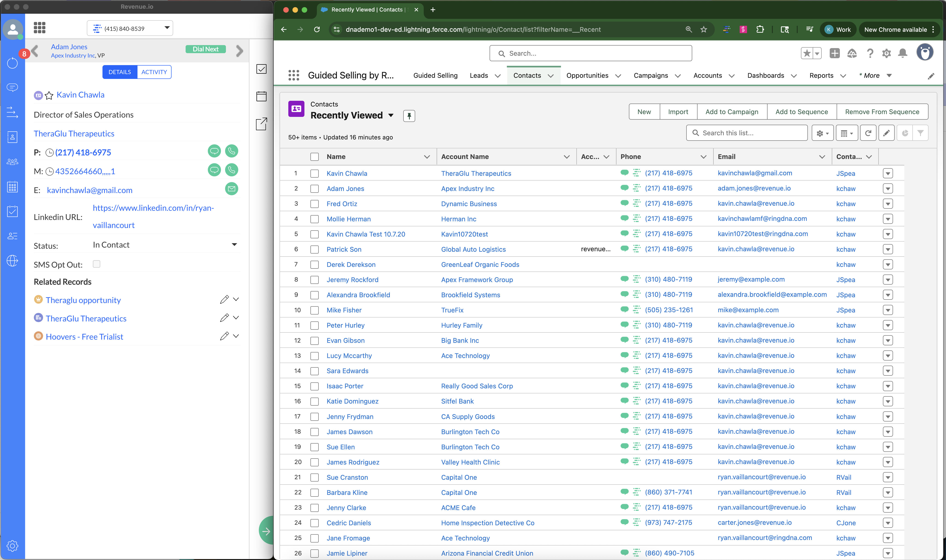Send email using the green envelope icon
Image resolution: width=946 pixels, height=560 pixels.
coord(231,189)
